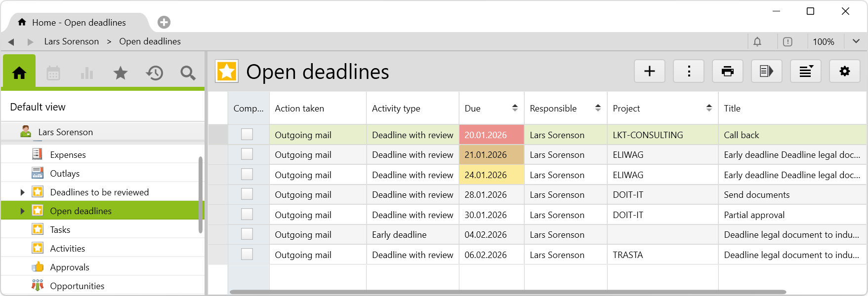Open the bar chart statistics tab

click(87, 74)
